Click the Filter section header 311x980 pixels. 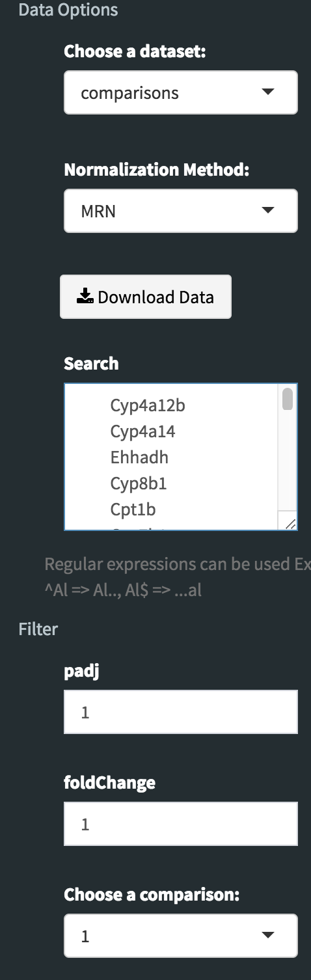point(38,629)
